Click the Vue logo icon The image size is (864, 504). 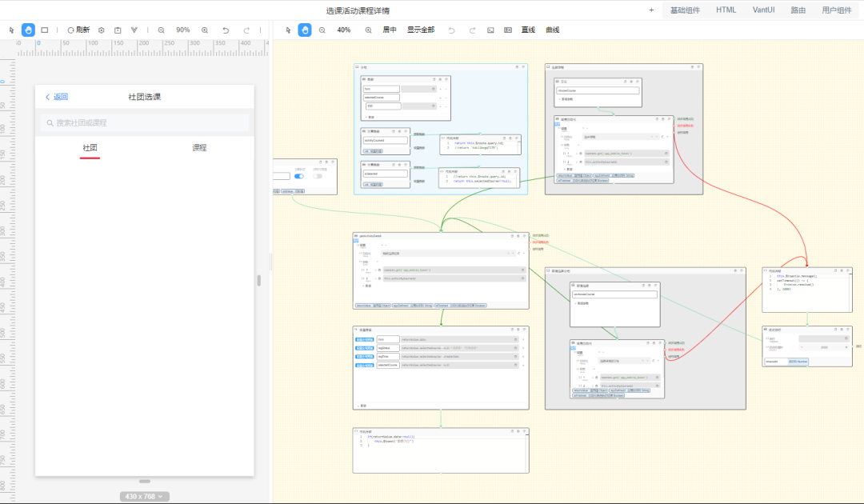click(134, 30)
